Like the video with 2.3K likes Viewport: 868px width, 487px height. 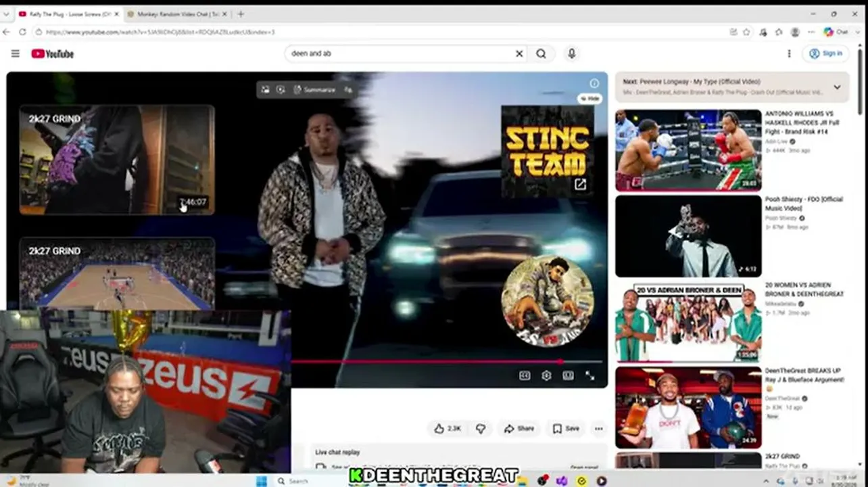tap(447, 428)
